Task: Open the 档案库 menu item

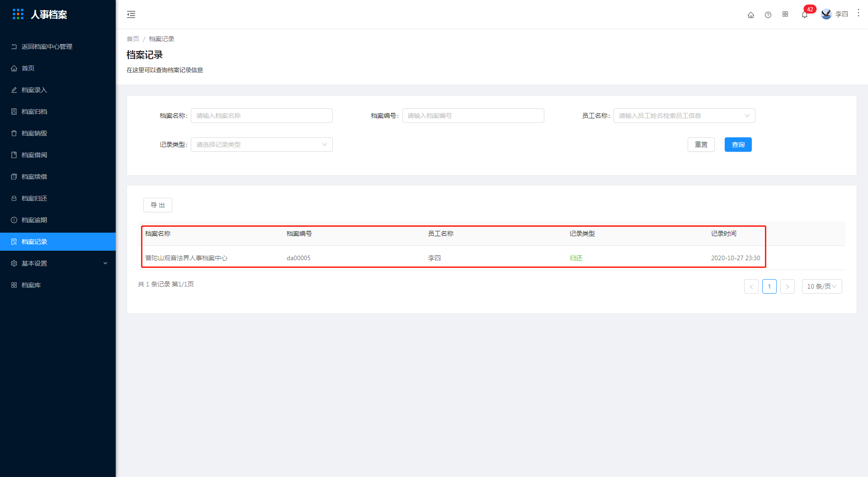Action: pos(58,285)
